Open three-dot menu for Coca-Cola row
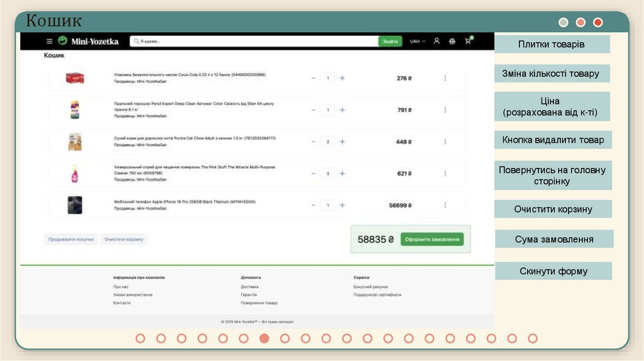 tap(445, 78)
